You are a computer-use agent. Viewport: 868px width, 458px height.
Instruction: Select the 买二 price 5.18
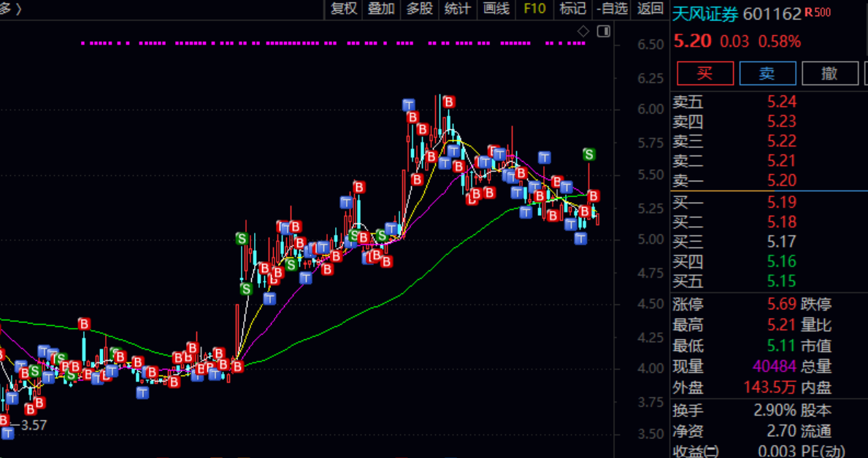point(782,222)
